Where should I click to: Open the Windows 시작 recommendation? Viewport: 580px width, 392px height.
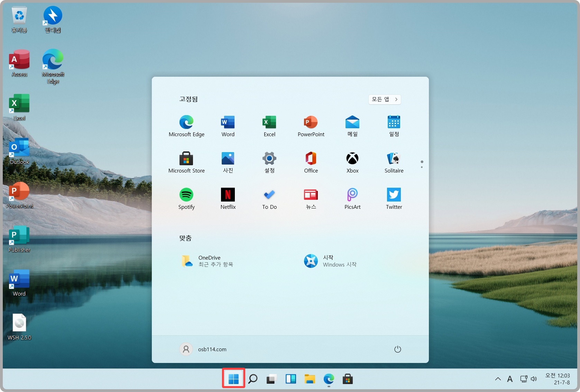pyautogui.click(x=330, y=261)
